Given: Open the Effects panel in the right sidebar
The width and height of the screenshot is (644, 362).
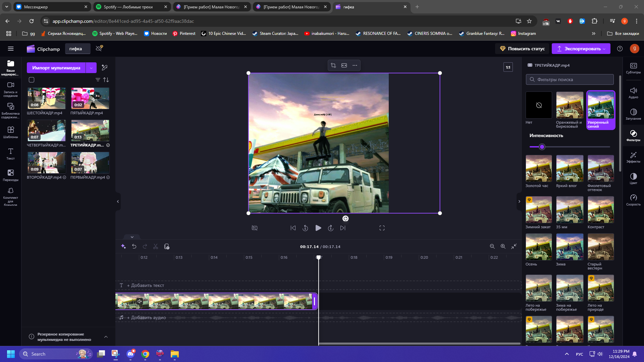Looking at the screenshot, I should [x=633, y=157].
